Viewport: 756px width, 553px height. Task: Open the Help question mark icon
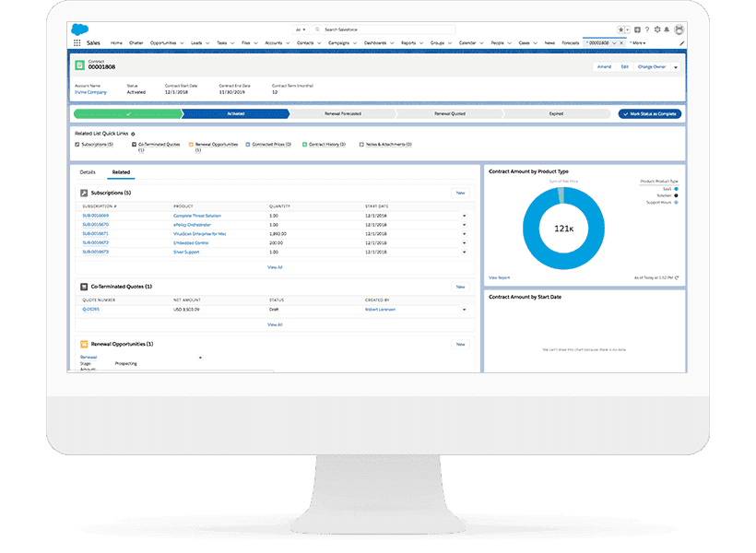pyautogui.click(x=647, y=29)
